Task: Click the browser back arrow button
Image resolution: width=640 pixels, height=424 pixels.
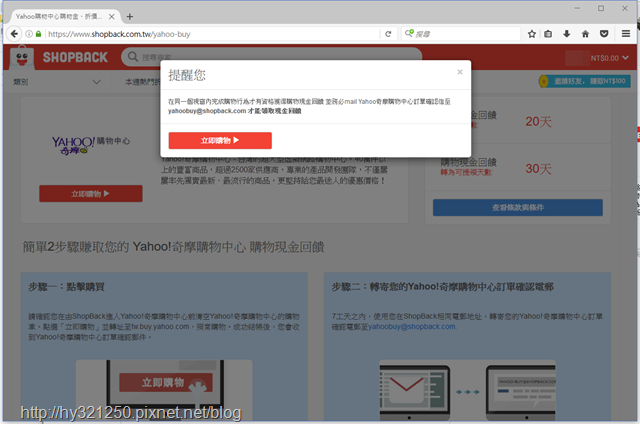Action: (14, 34)
